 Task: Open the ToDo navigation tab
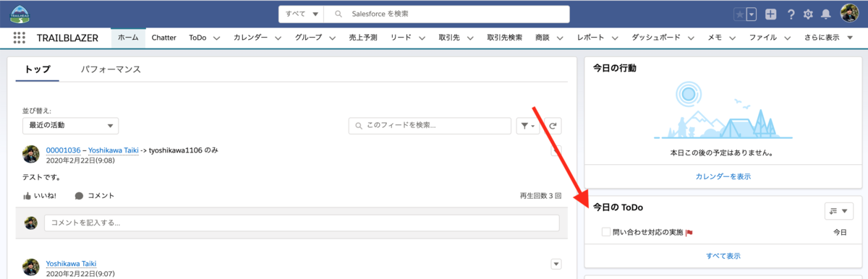[x=197, y=38]
